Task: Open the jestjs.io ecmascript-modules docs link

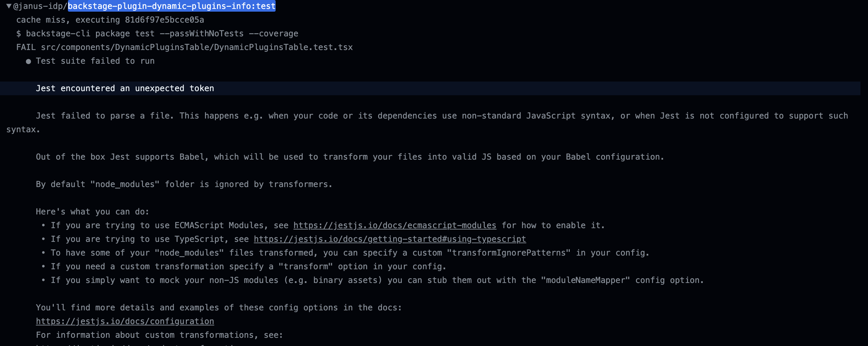Action: pyautogui.click(x=395, y=225)
